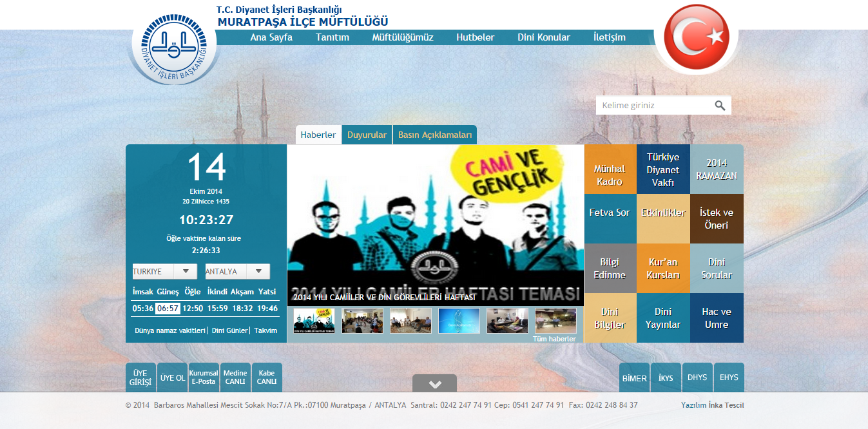Open the Kur'an Kursları tile

tap(663, 268)
